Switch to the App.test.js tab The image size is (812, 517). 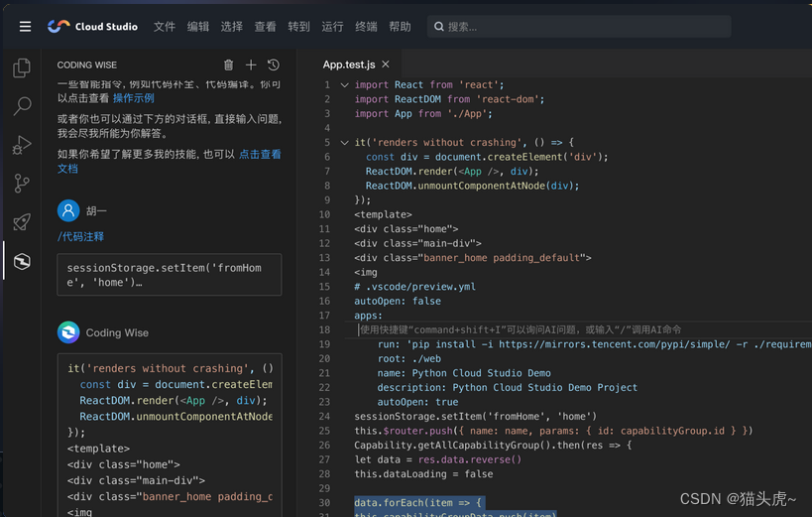(349, 65)
